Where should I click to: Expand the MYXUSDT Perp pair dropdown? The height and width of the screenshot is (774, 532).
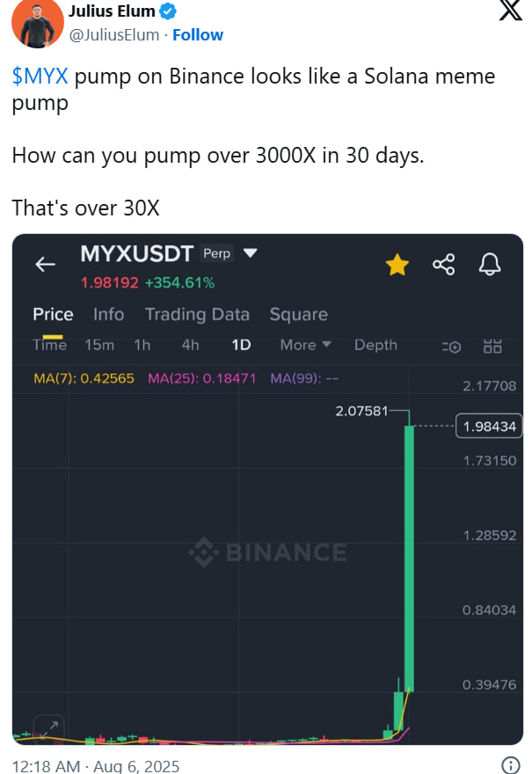(251, 253)
